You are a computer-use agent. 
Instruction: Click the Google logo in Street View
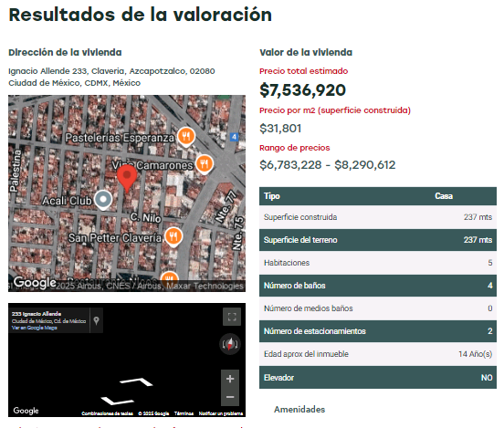(x=26, y=411)
